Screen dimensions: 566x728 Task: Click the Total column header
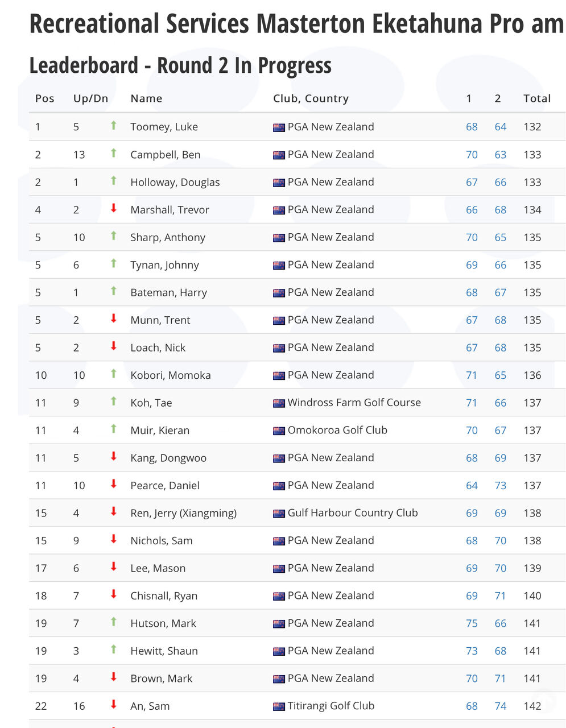[537, 98]
